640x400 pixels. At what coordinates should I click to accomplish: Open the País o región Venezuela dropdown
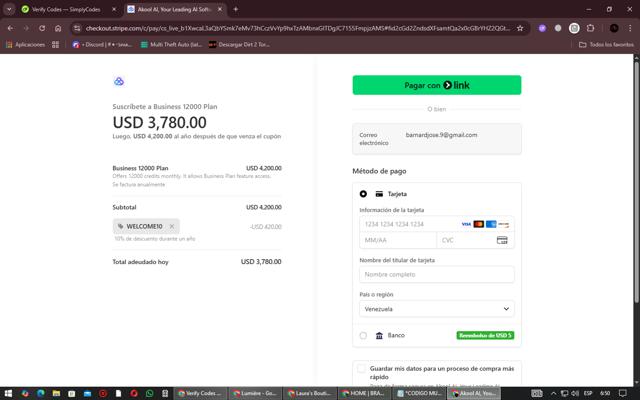[x=437, y=309]
